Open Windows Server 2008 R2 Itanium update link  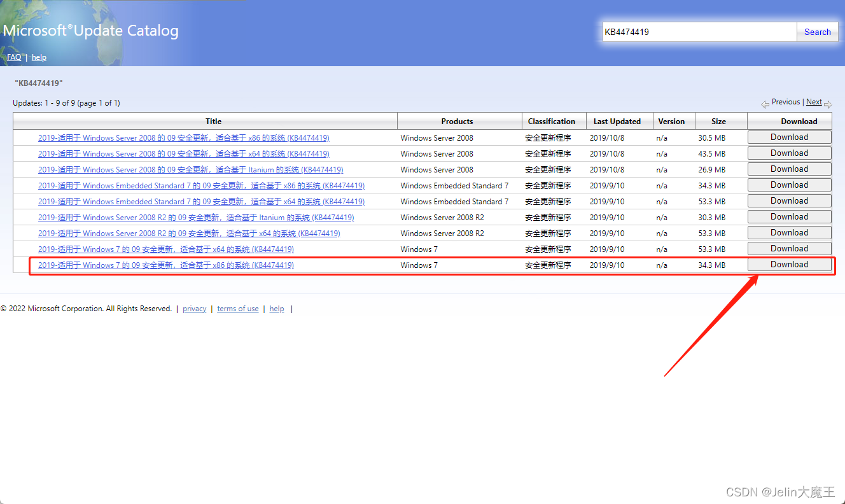[196, 218]
